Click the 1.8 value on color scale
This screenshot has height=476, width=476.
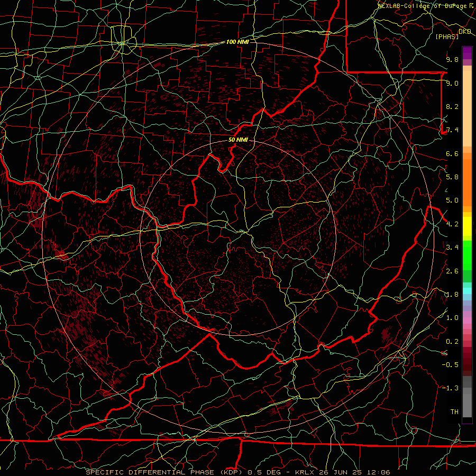point(452,295)
